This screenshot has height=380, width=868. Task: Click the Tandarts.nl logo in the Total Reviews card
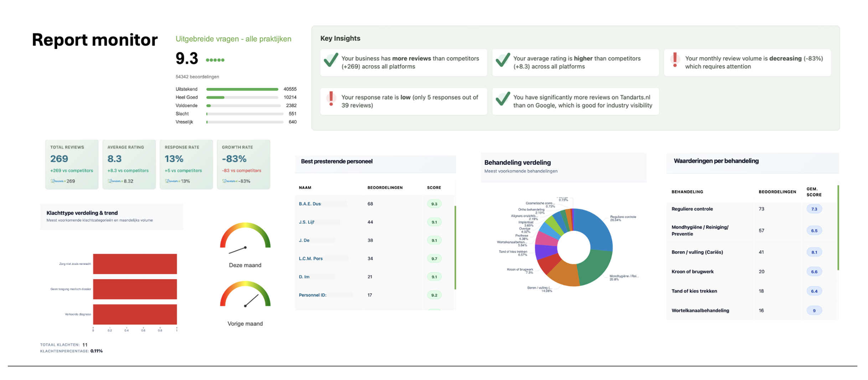pos(58,181)
